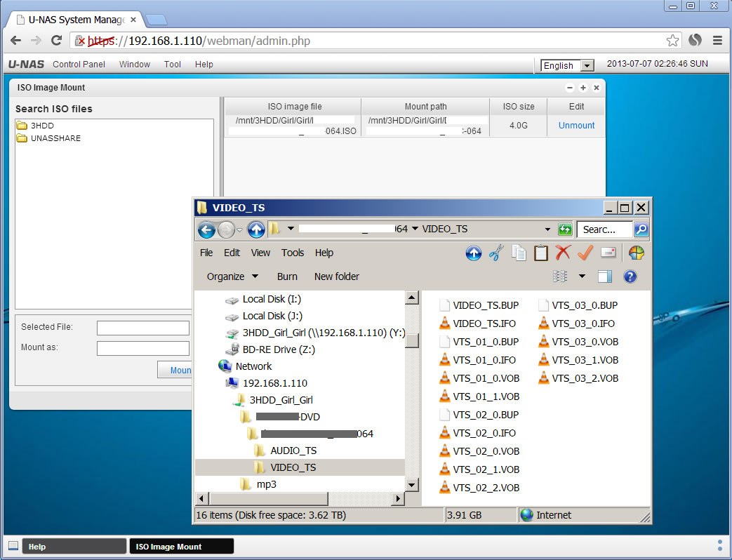732x560 pixels.
Task: Open help via the blue question mark icon
Action: click(630, 276)
